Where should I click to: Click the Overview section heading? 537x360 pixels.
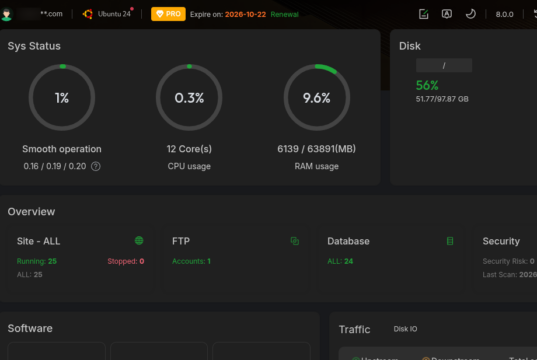(x=31, y=212)
